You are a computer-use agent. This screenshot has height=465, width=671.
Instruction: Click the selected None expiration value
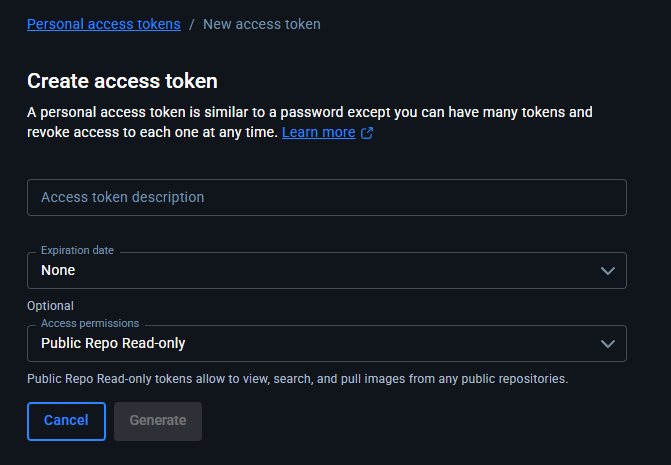tap(58, 270)
